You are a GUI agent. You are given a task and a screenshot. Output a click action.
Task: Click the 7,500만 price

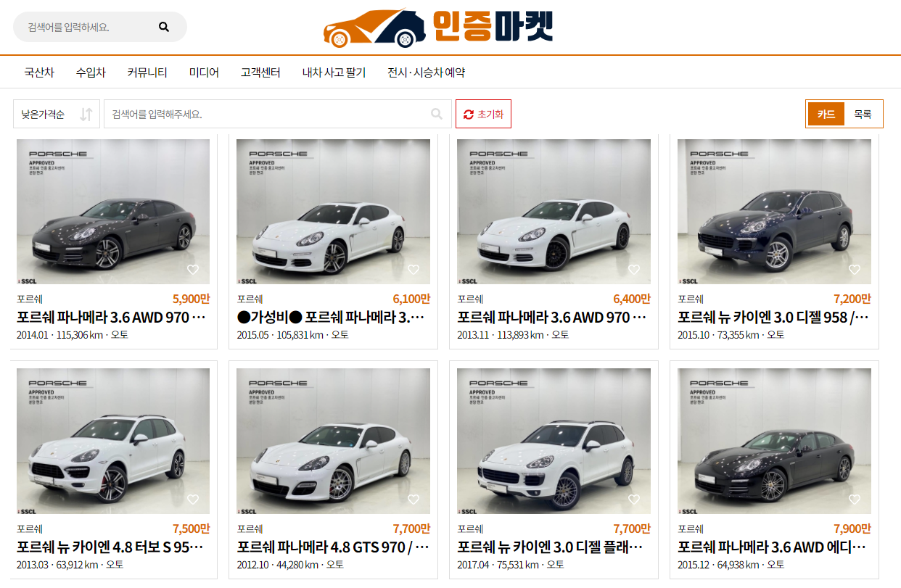click(x=192, y=529)
